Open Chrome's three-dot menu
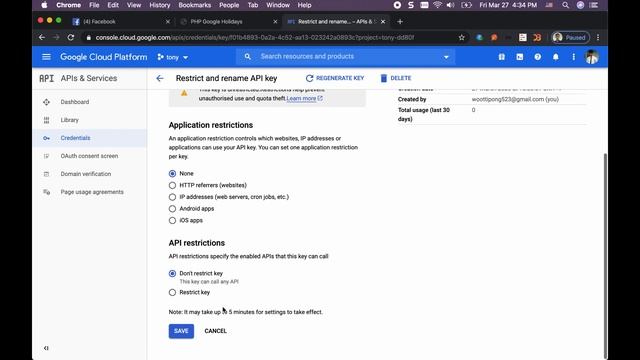Screen dimensions: 640x360 (598, 38)
